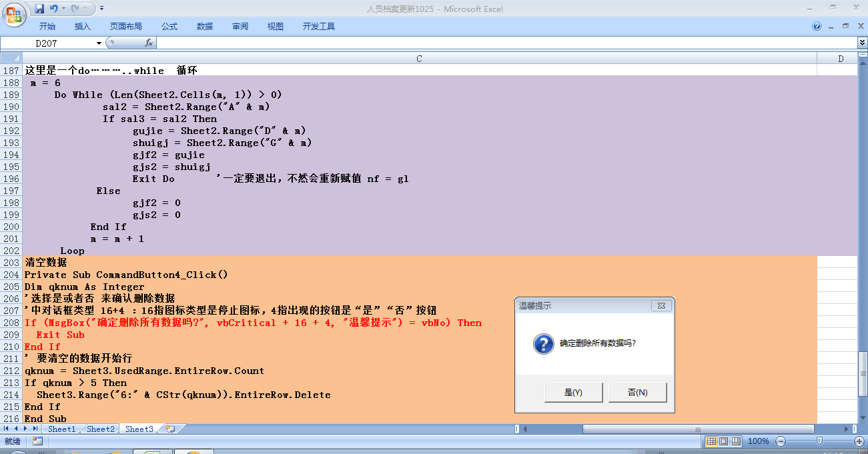The width and height of the screenshot is (868, 454).
Task: Open the 页面布局 ribbon tab
Action: 126,27
